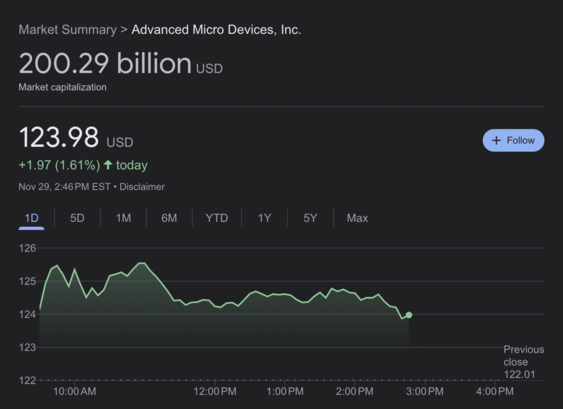This screenshot has width=563, height=409.
Task: Click the 123.98 stock price
Action: pos(59,137)
